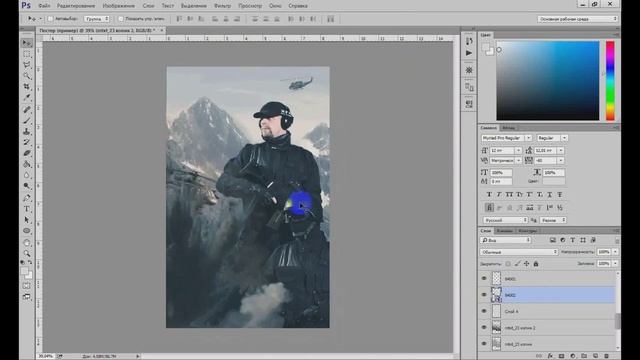The height and width of the screenshot is (360, 640).
Task: Select the Type tool in toolbox
Action: 27,209
